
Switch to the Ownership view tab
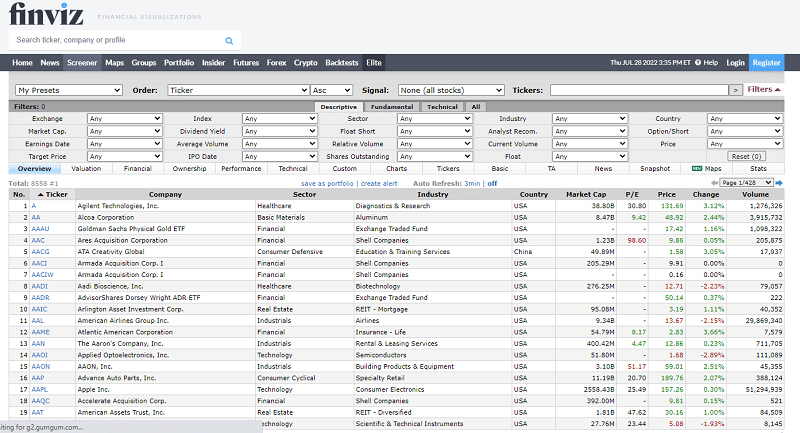pos(189,168)
